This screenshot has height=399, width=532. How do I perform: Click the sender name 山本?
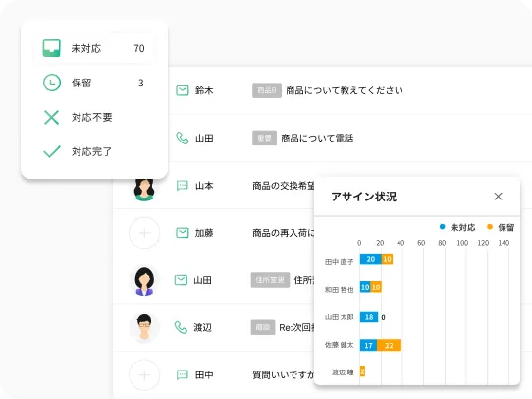tap(204, 186)
